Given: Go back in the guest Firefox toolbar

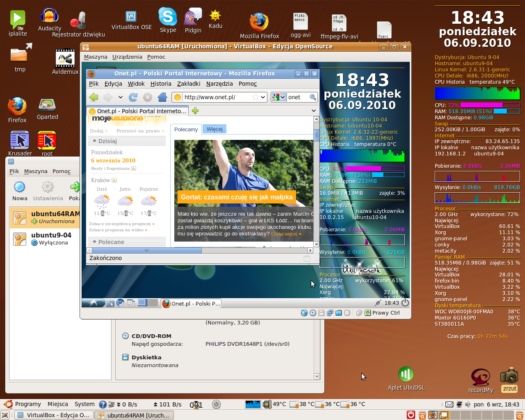Looking at the screenshot, I should click(x=94, y=97).
